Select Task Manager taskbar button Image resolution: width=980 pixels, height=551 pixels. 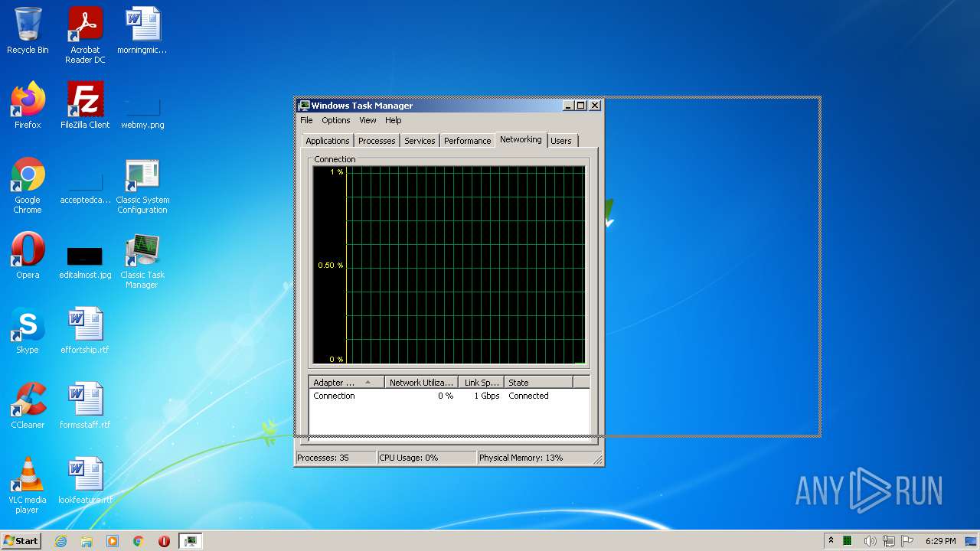(191, 541)
